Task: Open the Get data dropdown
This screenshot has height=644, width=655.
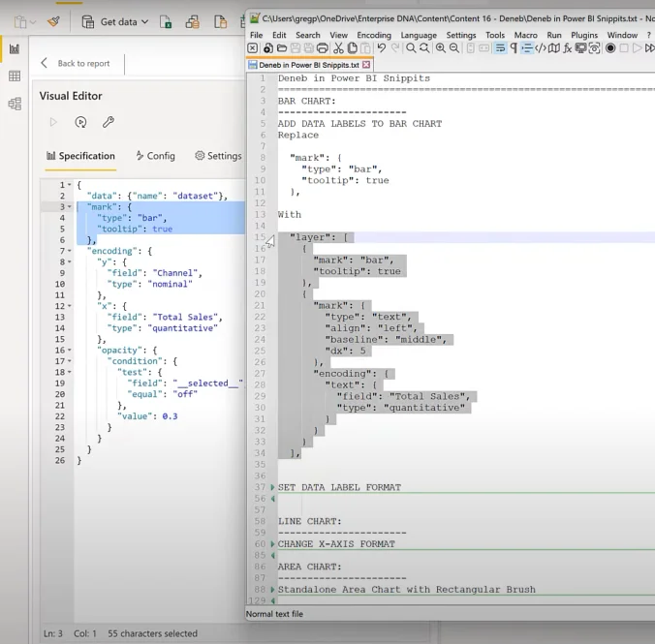Action: (x=115, y=21)
